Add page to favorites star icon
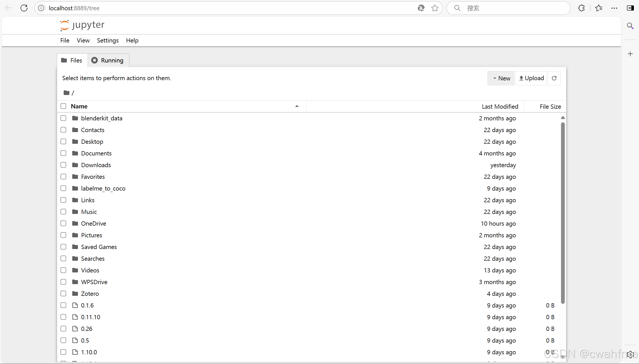The width and height of the screenshot is (639, 364). 435,8
